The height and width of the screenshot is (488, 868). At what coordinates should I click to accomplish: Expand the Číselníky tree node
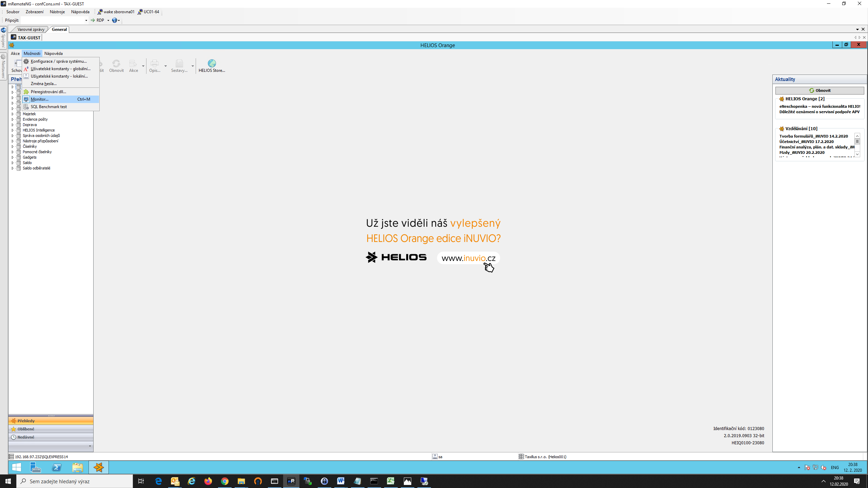coord(13,147)
